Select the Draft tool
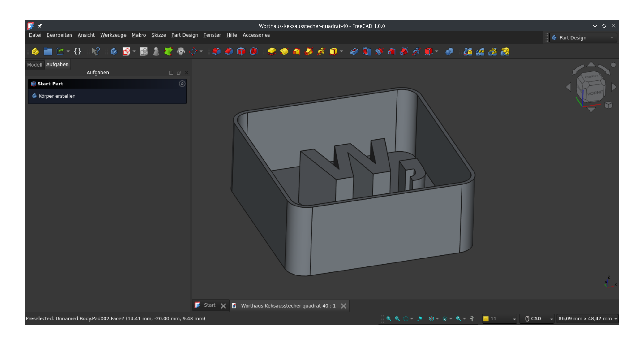The height and width of the screenshot is (355, 644). [241, 51]
